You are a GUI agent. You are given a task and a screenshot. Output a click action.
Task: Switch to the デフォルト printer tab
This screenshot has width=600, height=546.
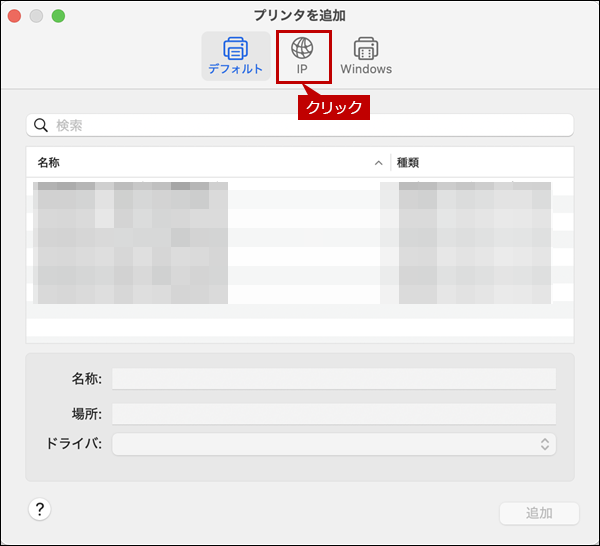tap(235, 56)
